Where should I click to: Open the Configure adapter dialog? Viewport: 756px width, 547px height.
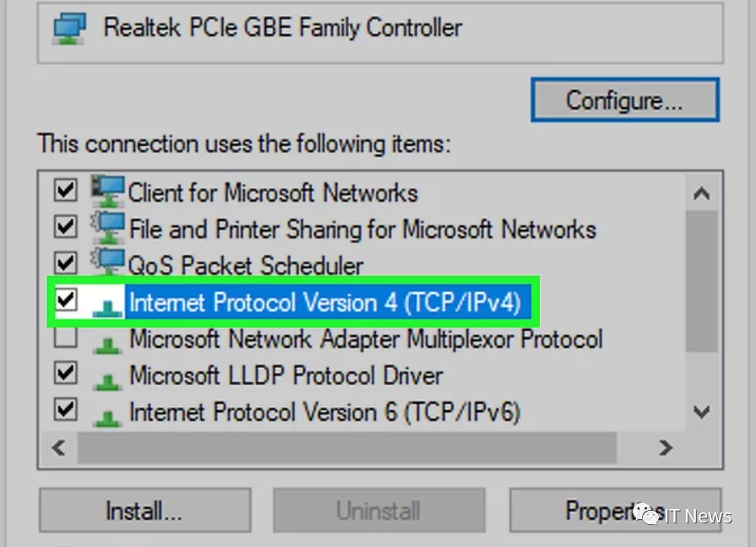pos(624,100)
